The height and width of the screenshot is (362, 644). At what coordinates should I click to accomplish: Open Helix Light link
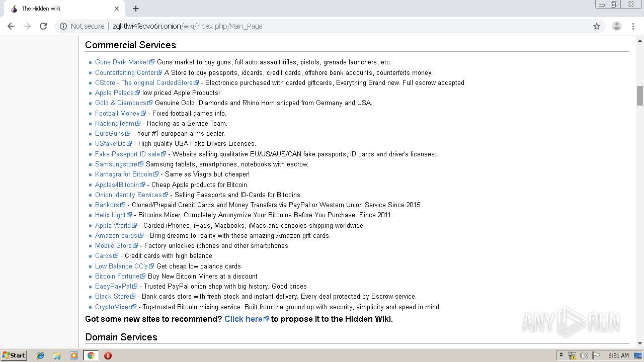coord(113,215)
